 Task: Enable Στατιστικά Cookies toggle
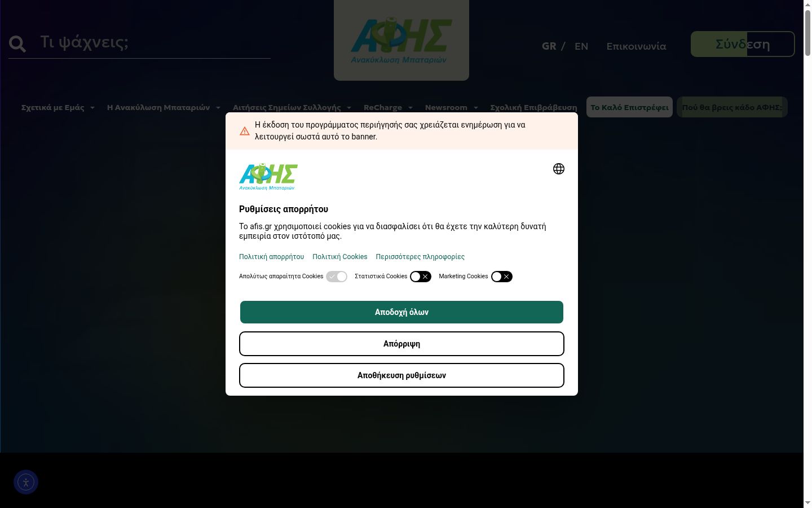(421, 277)
